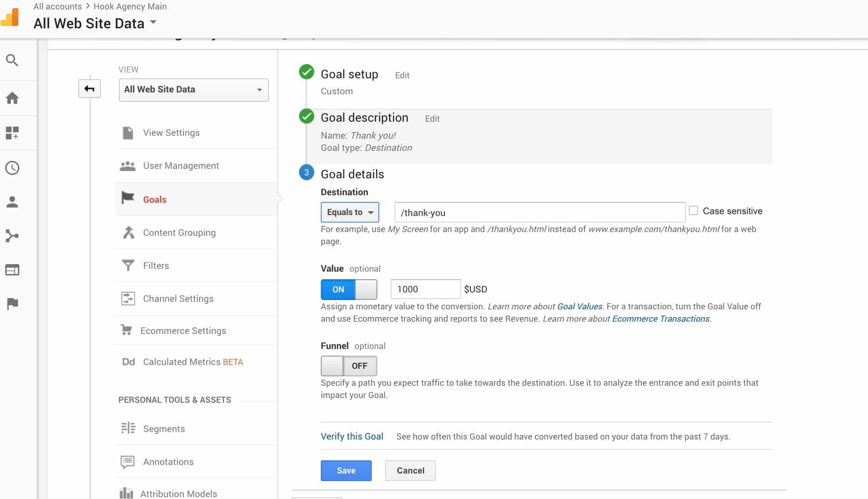Open the Equals to match type dropdown
Image resolution: width=868 pixels, height=499 pixels.
point(350,212)
